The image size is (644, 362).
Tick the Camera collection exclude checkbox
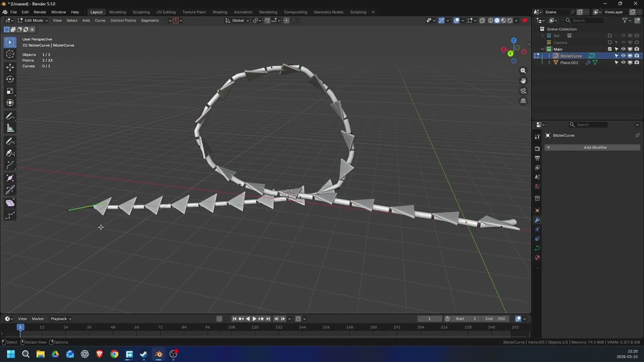610,43
